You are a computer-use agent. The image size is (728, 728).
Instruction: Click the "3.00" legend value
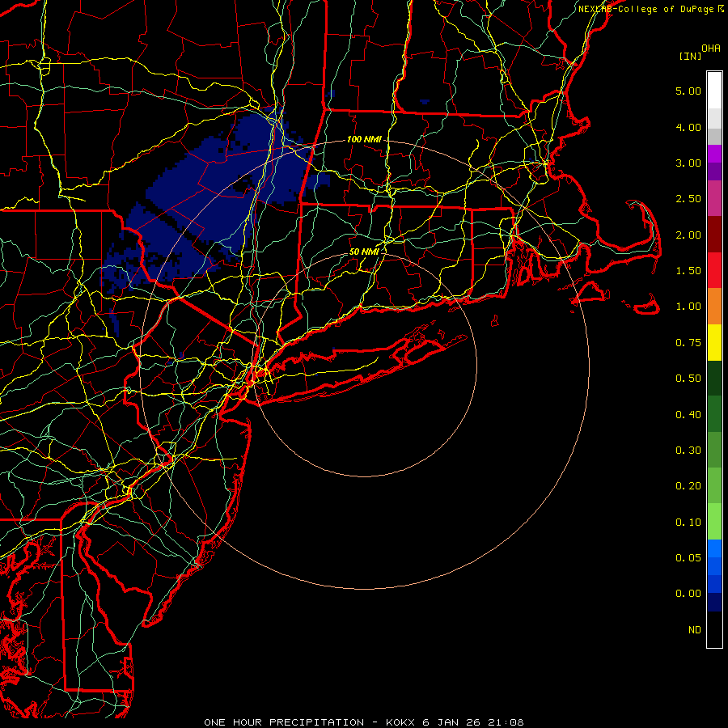(x=688, y=163)
